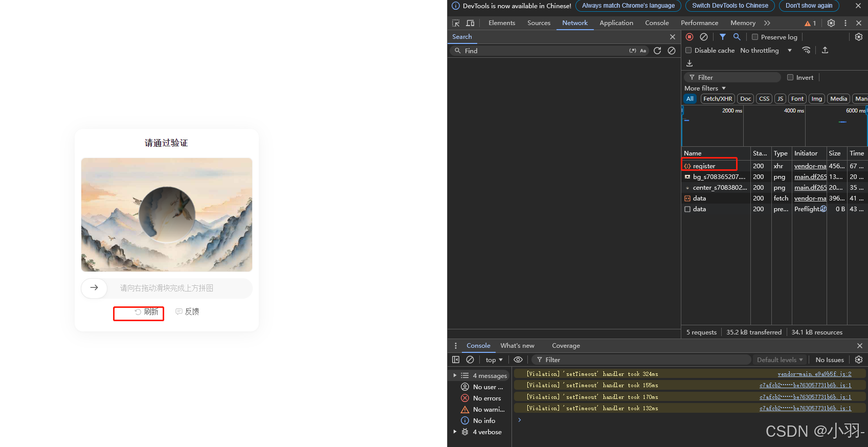Open vendor-main.e9a9b5f.js:2 source link
Screen dimensions: 868x447
click(814, 374)
